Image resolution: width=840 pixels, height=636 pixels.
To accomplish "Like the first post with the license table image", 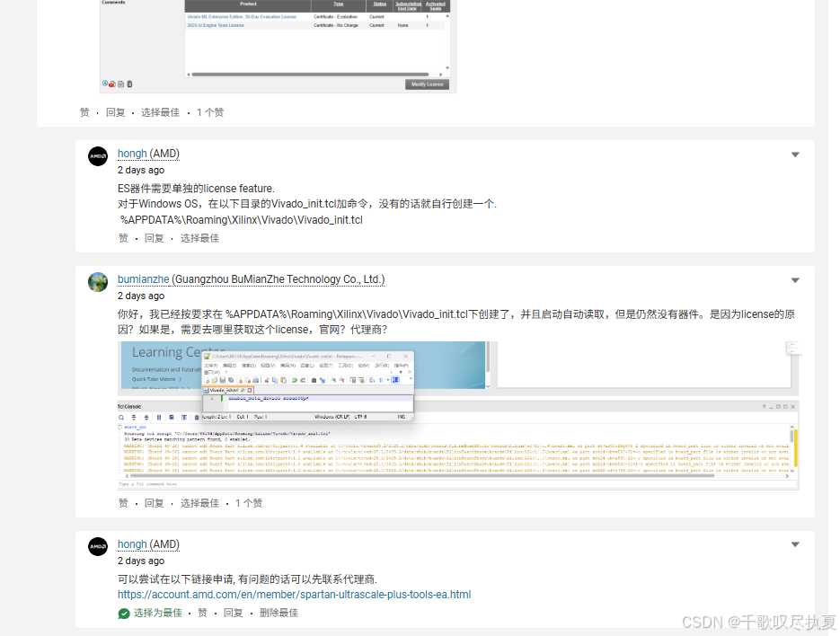I will [x=84, y=112].
